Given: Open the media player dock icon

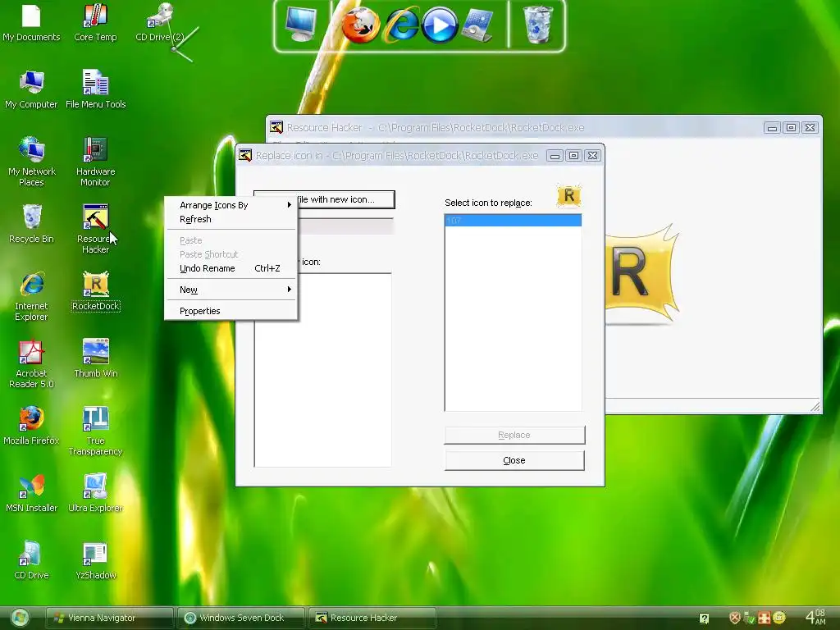Looking at the screenshot, I should coord(440,25).
